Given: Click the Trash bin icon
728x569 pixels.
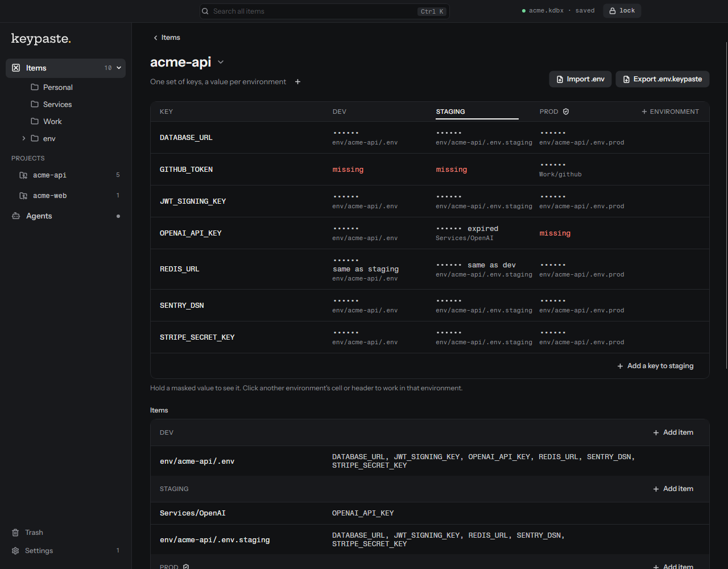Looking at the screenshot, I should click(15, 533).
